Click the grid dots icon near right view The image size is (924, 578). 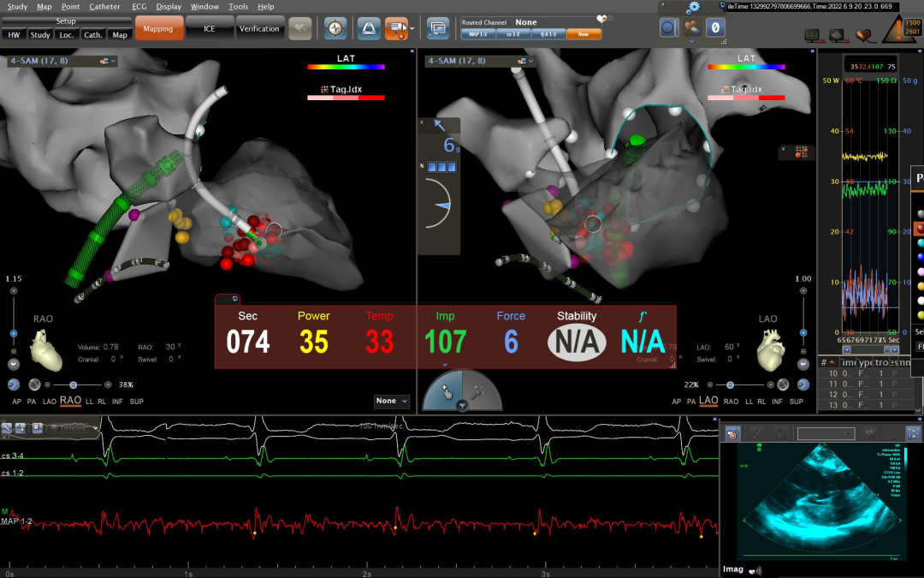[802, 152]
